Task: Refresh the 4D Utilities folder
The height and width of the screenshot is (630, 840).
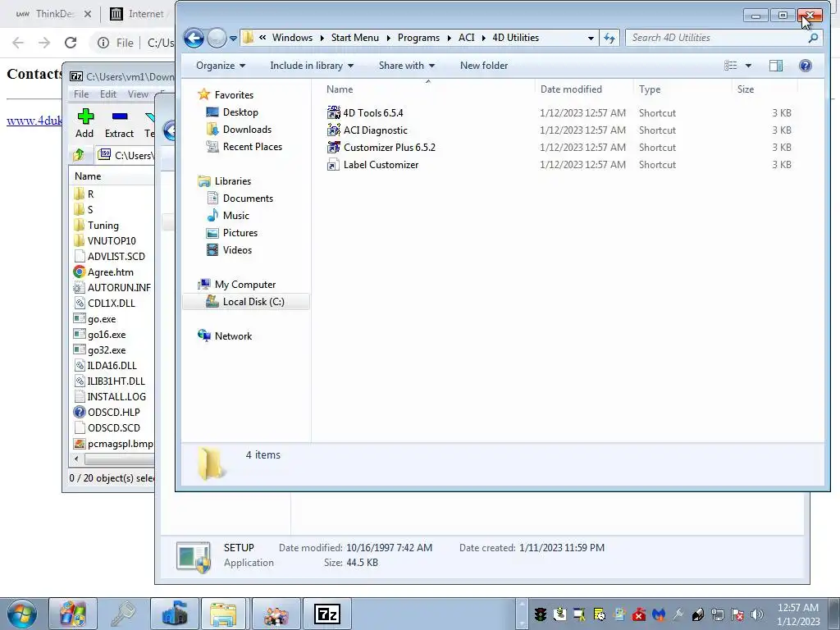Action: [x=609, y=38]
